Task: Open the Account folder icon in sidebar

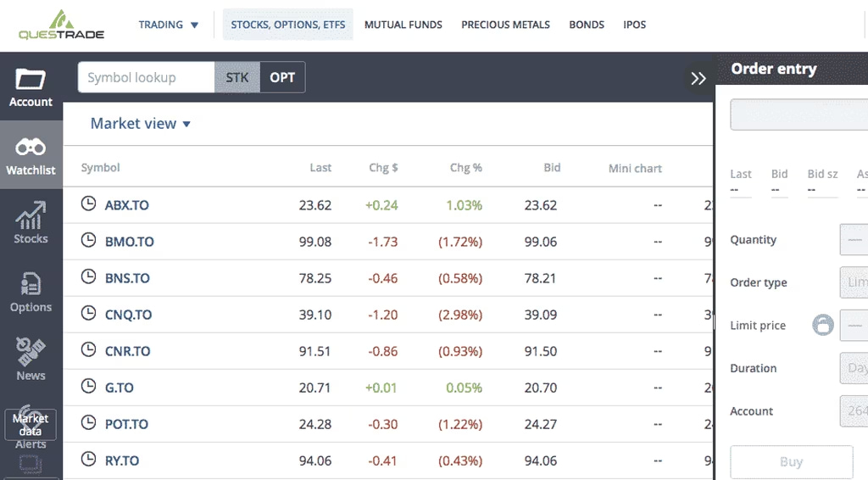Action: [x=31, y=81]
